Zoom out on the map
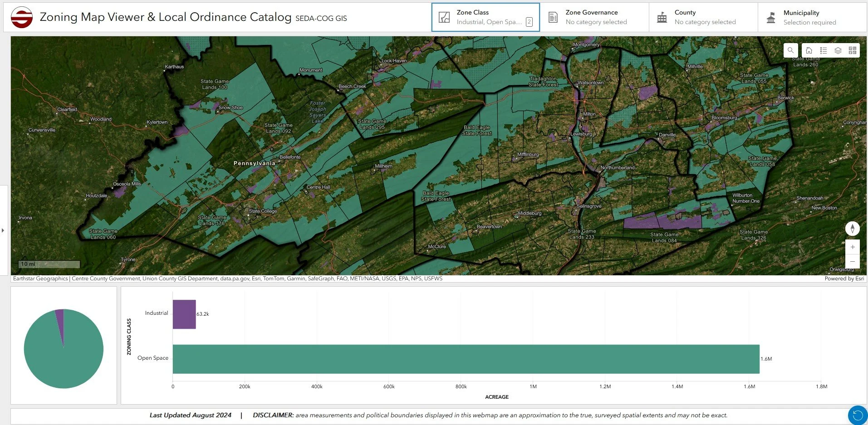Viewport: 868px width, 425px height. pyautogui.click(x=853, y=261)
